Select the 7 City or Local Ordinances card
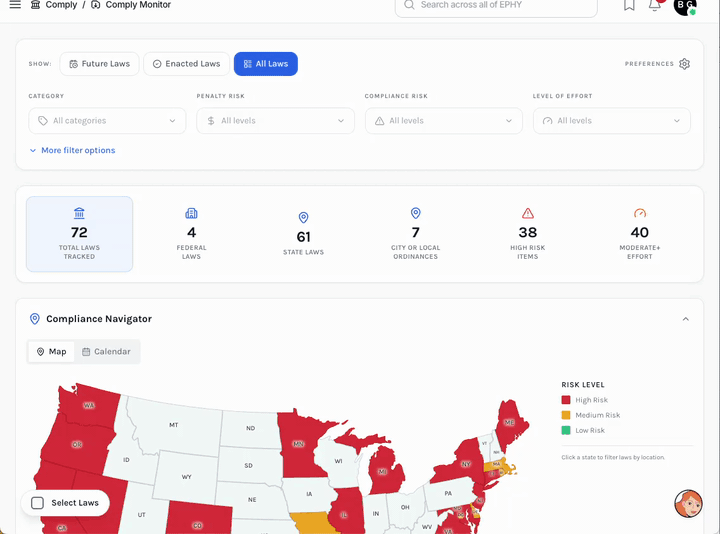This screenshot has width=720, height=534. click(x=416, y=234)
